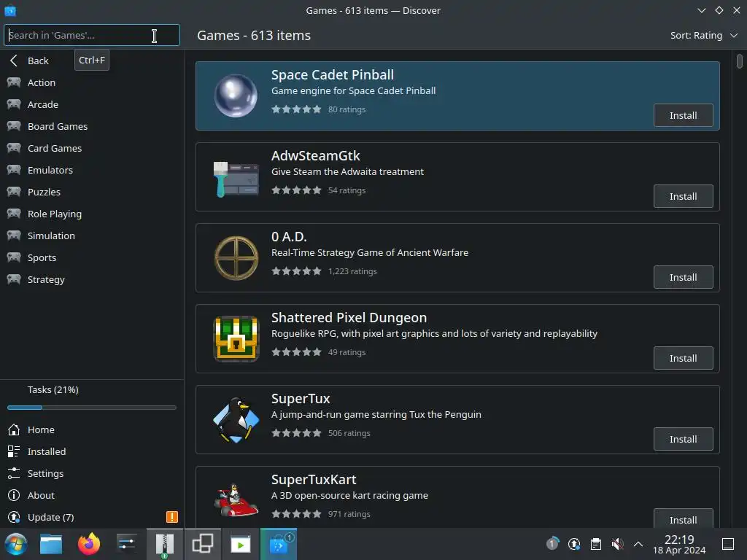Install SuperTux
Image resolution: width=747 pixels, height=560 pixels.
click(x=683, y=439)
